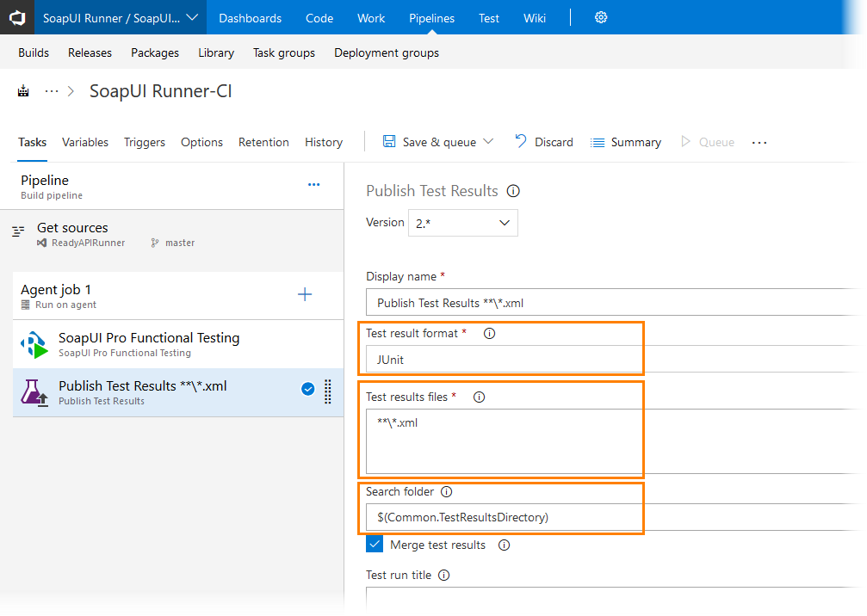Open the Releases link in sub-navigation

[x=90, y=52]
